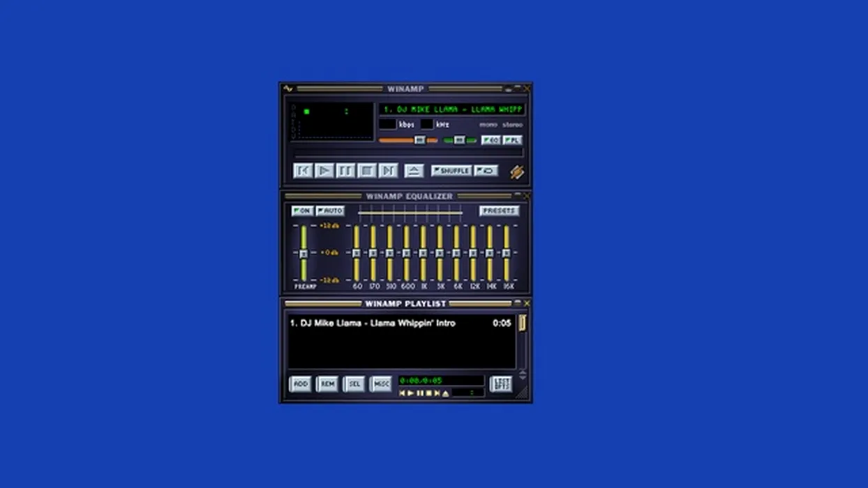Click the Pause button in main window
Image resolution: width=868 pixels, height=488 pixels.
coord(345,171)
